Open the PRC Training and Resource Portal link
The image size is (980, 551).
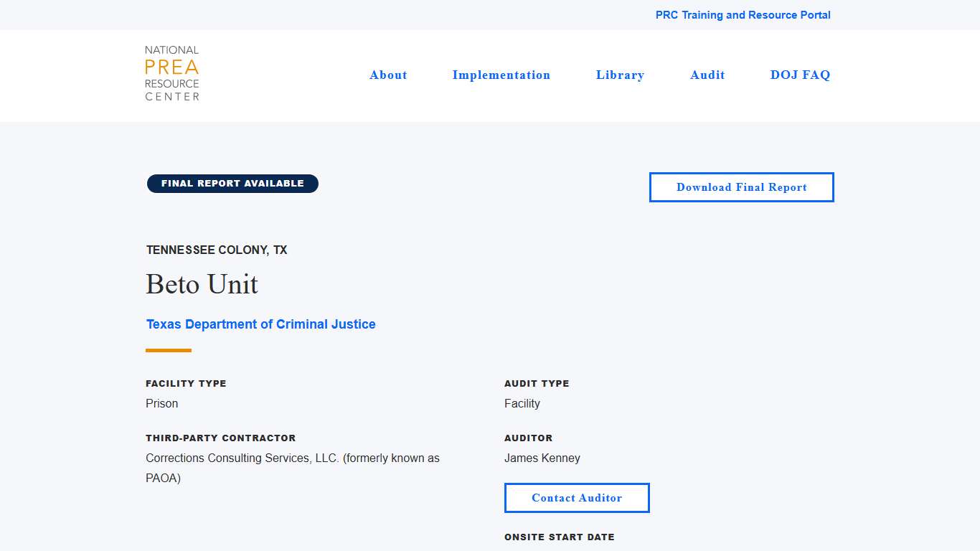pos(743,15)
